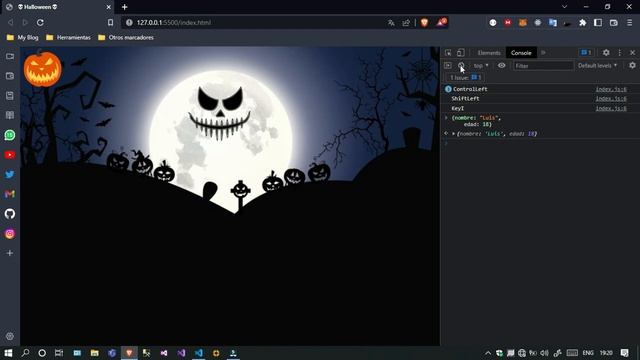Click the share icon in the address bar

pyautogui.click(x=406, y=23)
